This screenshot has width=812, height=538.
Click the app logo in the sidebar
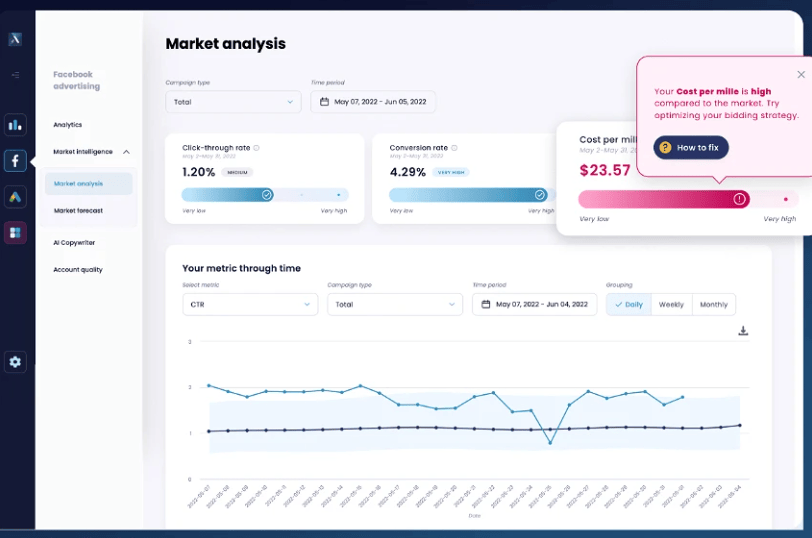coord(15,40)
